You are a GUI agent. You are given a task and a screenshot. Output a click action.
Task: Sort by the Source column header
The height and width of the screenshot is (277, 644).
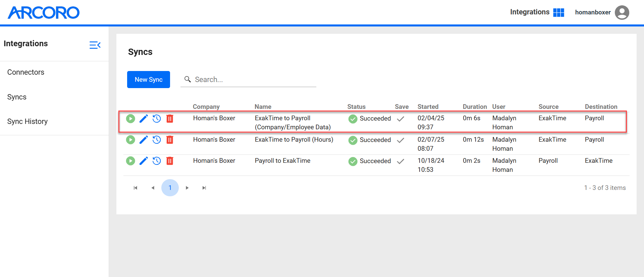(549, 107)
